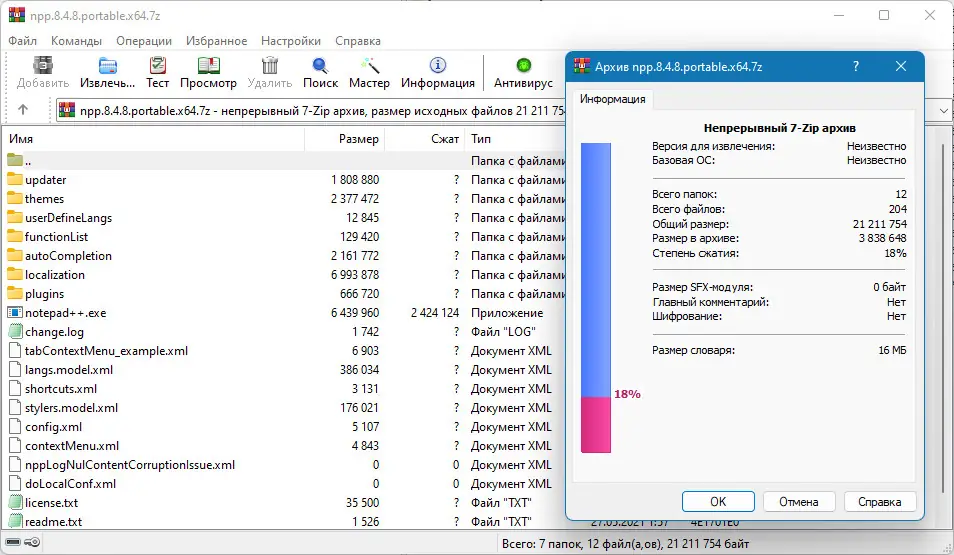
Task: Select contextMenu.xml file
Action: pos(284,445)
